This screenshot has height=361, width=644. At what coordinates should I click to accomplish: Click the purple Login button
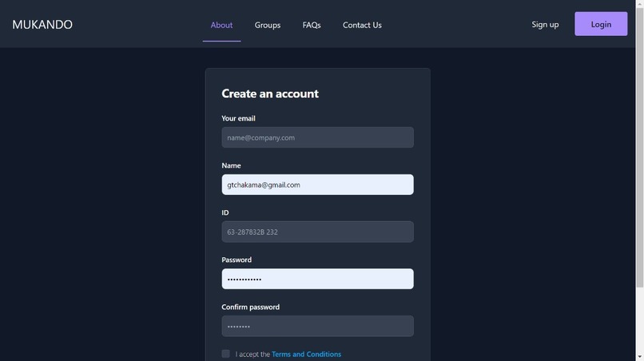[x=601, y=24]
